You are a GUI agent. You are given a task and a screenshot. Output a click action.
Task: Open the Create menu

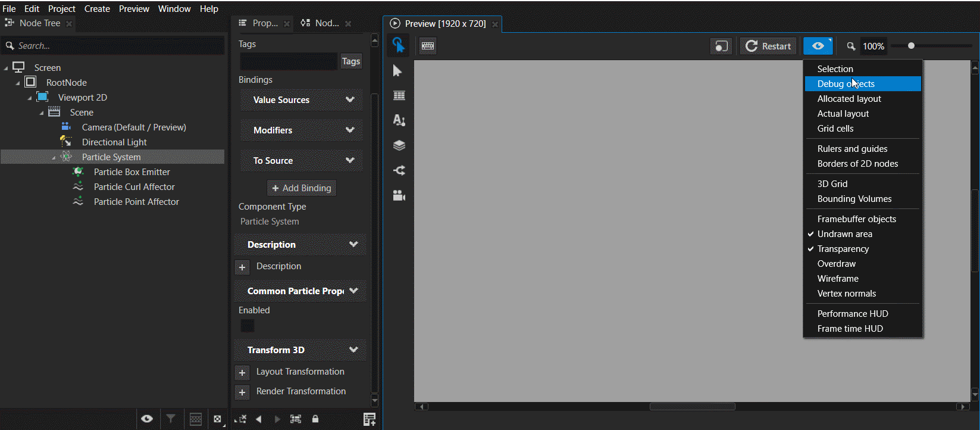97,8
